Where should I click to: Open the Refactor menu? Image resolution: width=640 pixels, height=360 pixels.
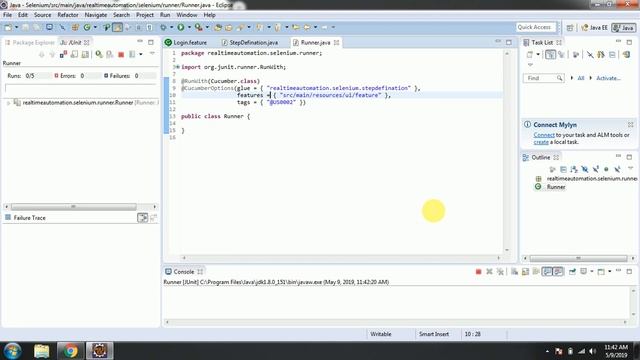coord(68,15)
